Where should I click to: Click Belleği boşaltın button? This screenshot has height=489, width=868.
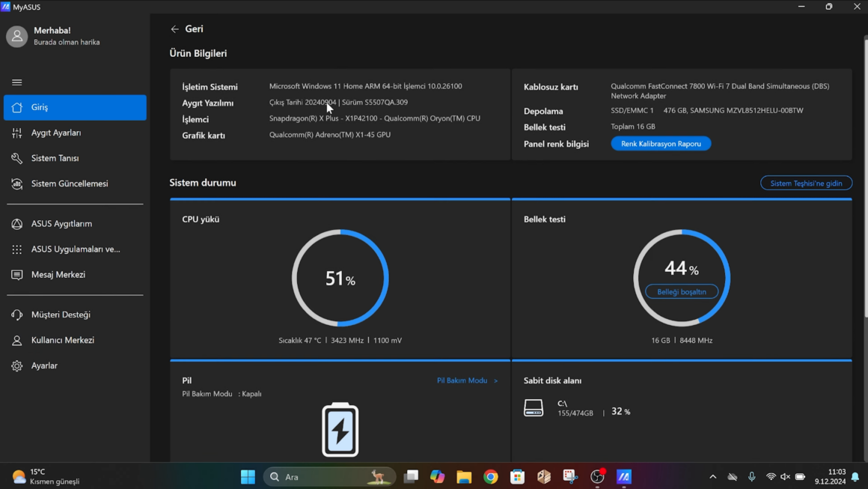[x=682, y=292]
